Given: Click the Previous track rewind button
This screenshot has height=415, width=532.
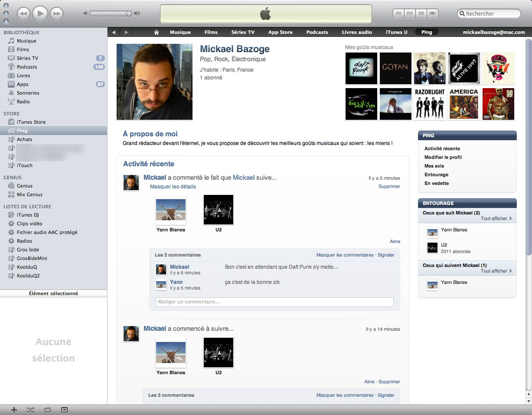Looking at the screenshot, I should (x=23, y=14).
